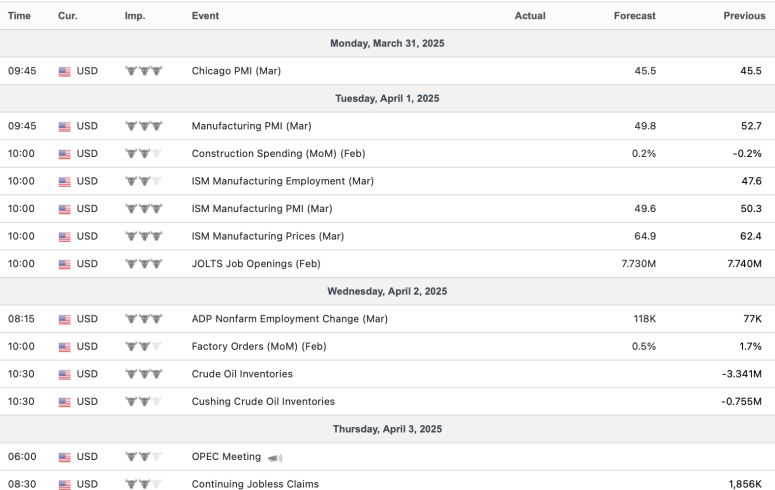The image size is (775, 490).
Task: Click the Wednesday, April 2, 2025 date row
Action: (388, 291)
